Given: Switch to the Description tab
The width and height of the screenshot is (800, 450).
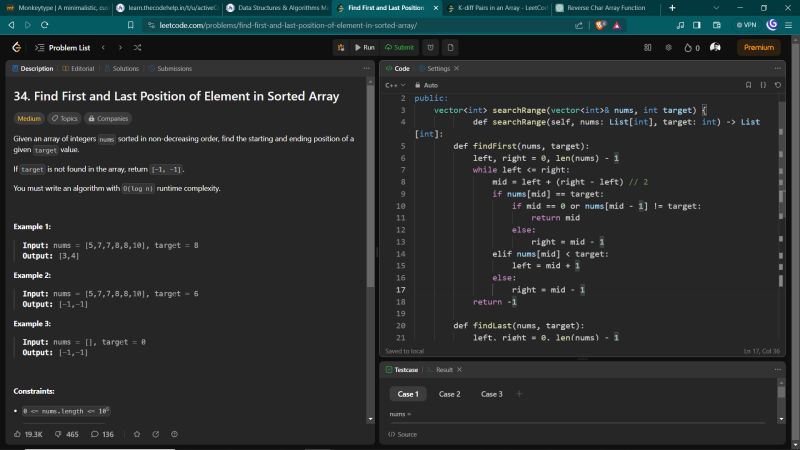Looking at the screenshot, I should pyautogui.click(x=32, y=68).
